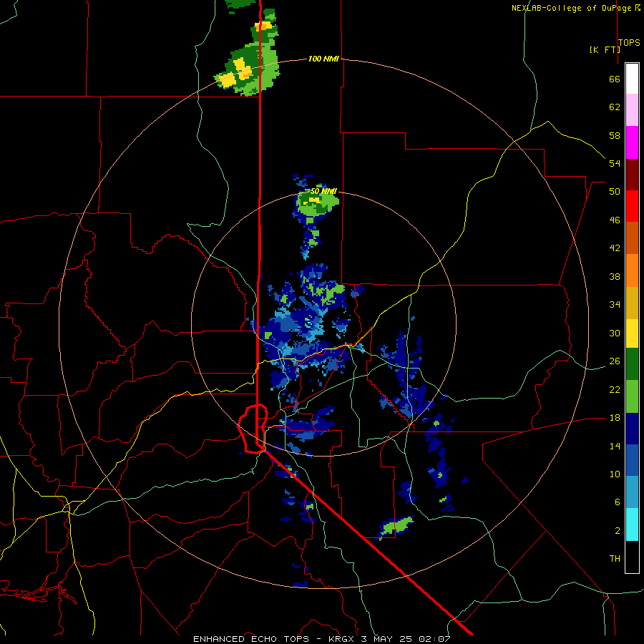
Task: Click the NEXLAB-College of DuPage credit text
Action: (576, 8)
